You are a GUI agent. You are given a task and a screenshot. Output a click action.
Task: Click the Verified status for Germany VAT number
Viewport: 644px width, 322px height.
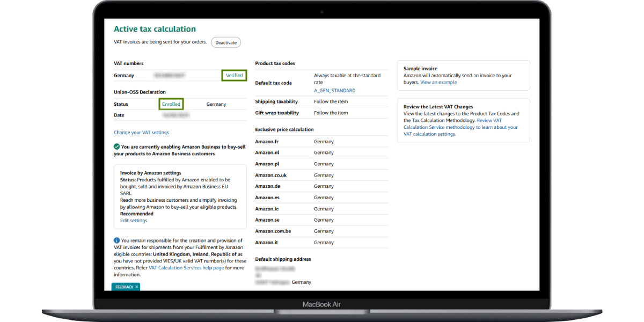(x=234, y=76)
